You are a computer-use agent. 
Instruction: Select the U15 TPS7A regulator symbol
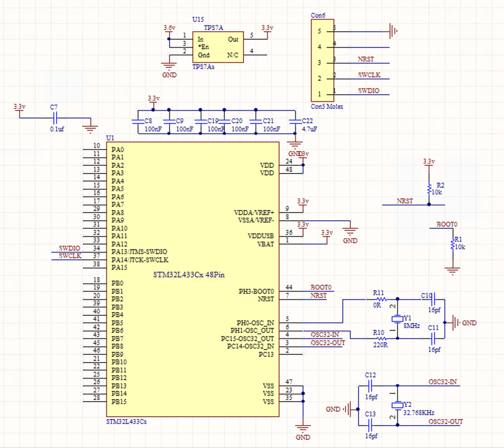pyautogui.click(x=218, y=47)
